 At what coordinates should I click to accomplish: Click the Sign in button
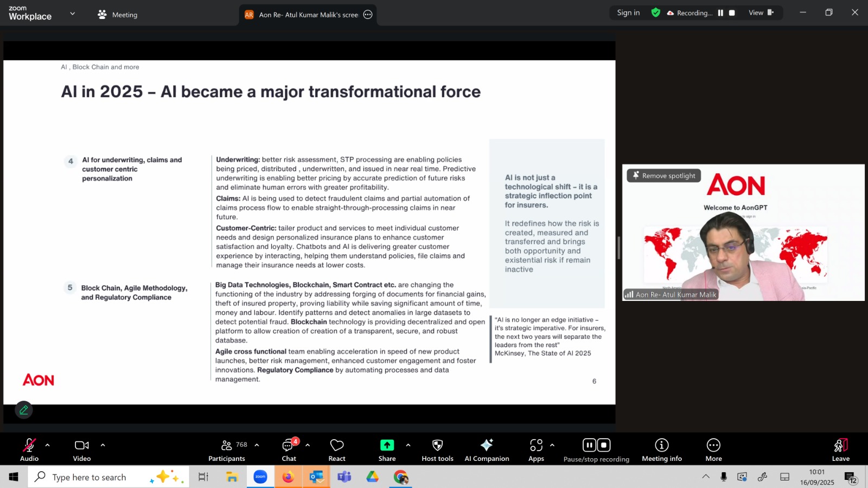pos(628,12)
